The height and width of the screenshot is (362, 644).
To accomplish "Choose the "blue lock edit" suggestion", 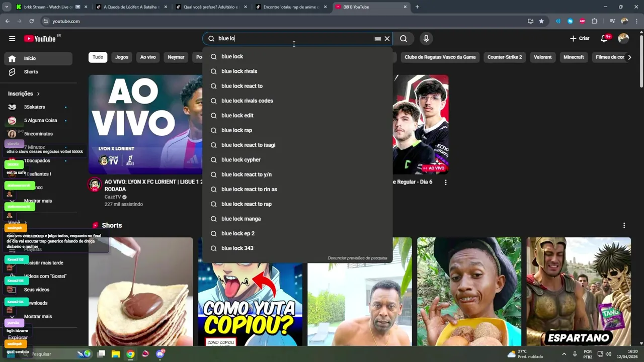I will pos(297,116).
